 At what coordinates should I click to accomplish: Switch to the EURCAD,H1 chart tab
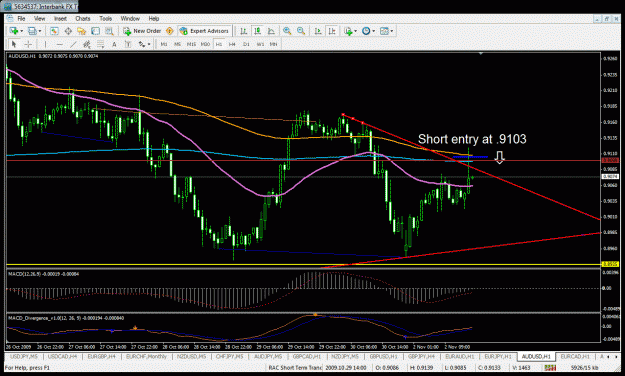[x=574, y=356]
